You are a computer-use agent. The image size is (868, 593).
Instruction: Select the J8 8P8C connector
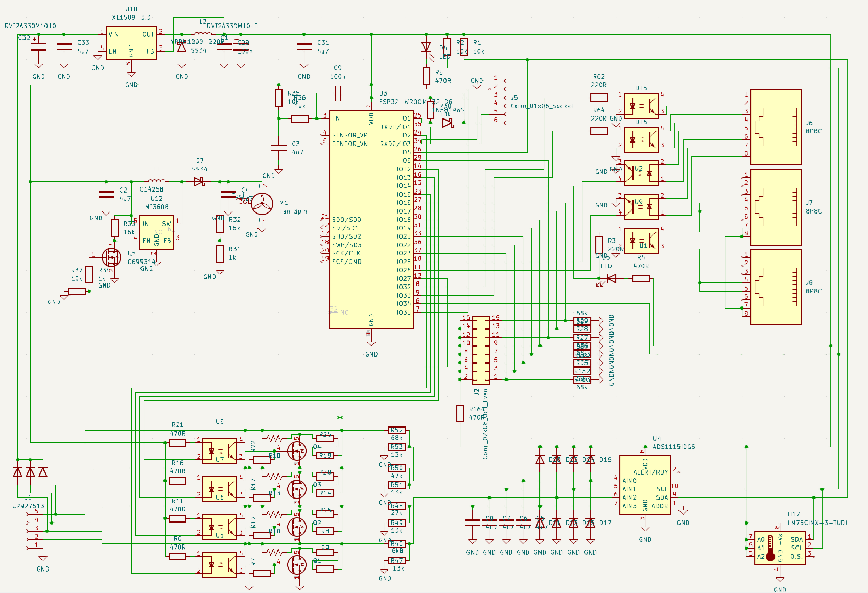click(776, 287)
